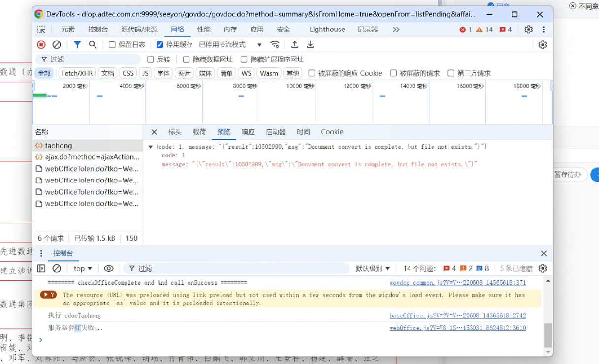Click the console vertical scrollbar

coord(548,334)
